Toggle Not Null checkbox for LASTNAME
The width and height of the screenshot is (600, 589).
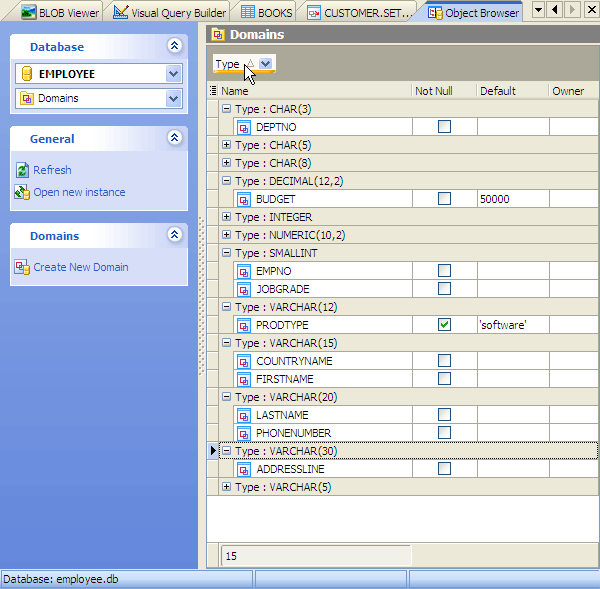(x=444, y=414)
